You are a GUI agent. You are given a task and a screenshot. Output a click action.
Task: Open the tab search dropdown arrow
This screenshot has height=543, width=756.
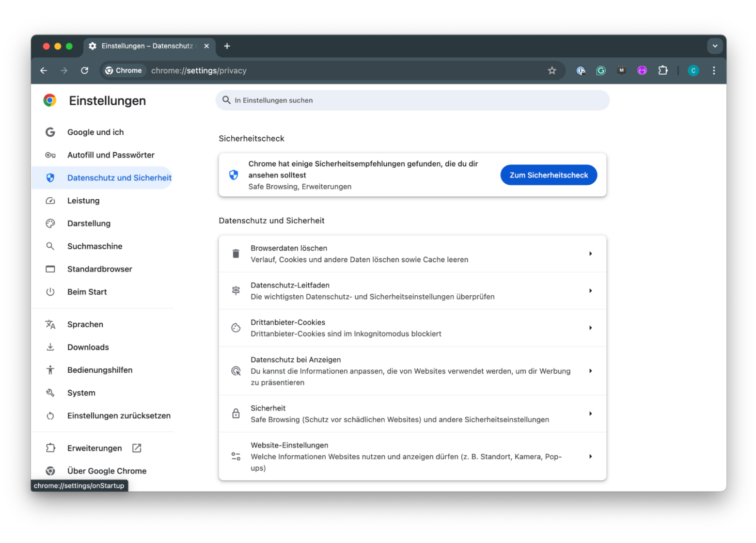[715, 46]
